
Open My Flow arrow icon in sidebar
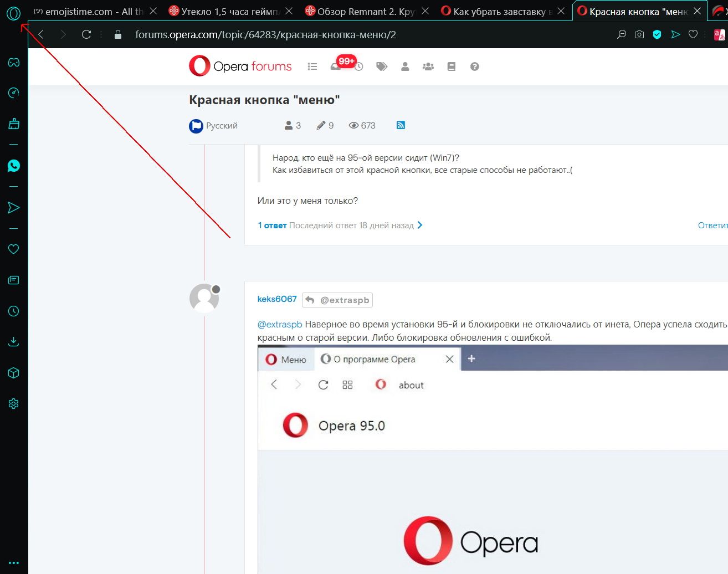[14, 208]
